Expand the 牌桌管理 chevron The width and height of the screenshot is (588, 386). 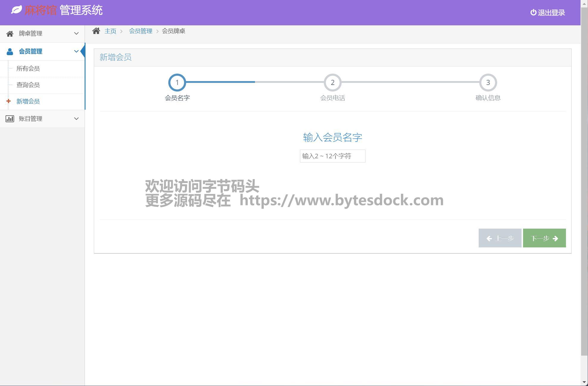[76, 33]
